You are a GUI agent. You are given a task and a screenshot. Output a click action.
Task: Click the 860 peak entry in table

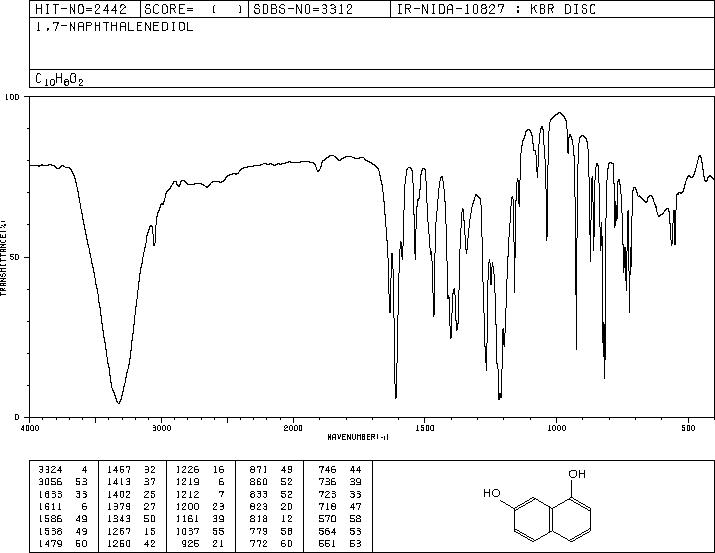(271, 482)
